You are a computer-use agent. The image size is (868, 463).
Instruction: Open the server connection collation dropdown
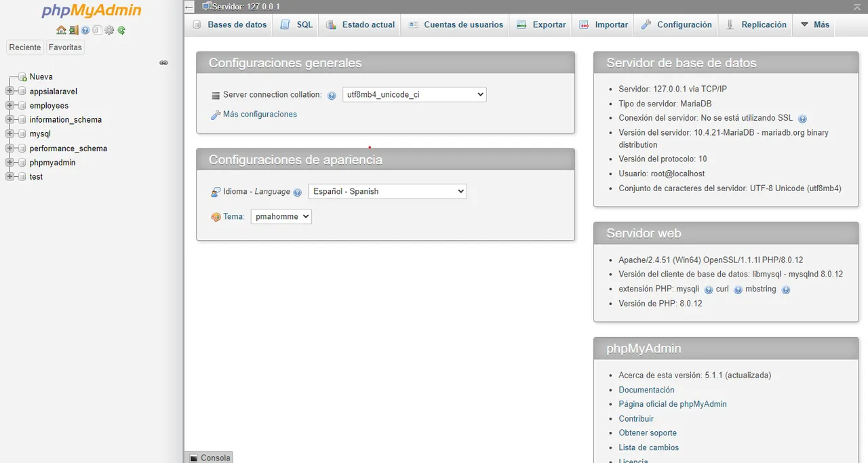(x=414, y=95)
